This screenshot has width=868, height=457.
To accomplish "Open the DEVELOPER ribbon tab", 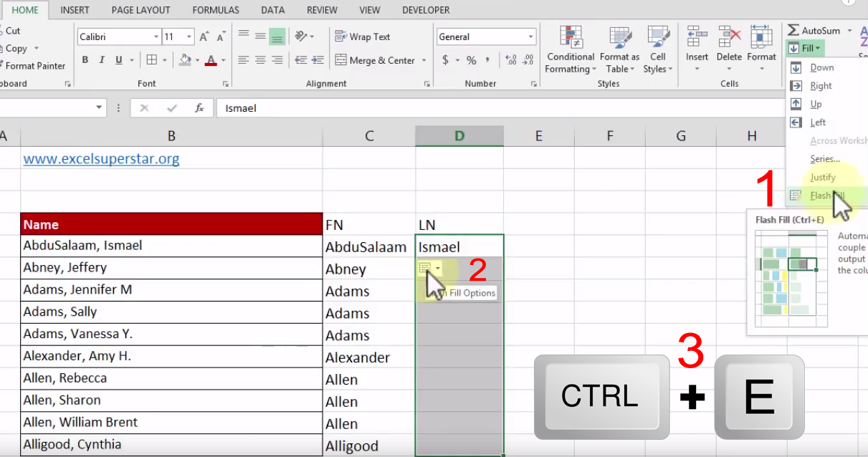I will click(426, 10).
